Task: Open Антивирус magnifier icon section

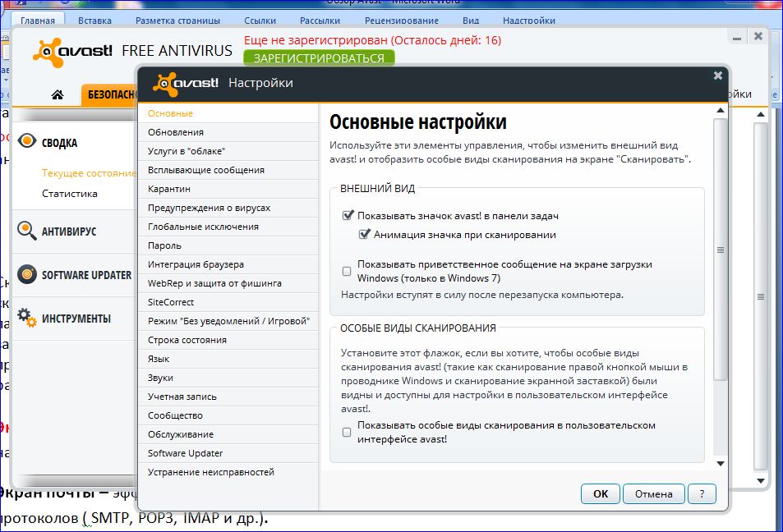Action: pos(27,231)
